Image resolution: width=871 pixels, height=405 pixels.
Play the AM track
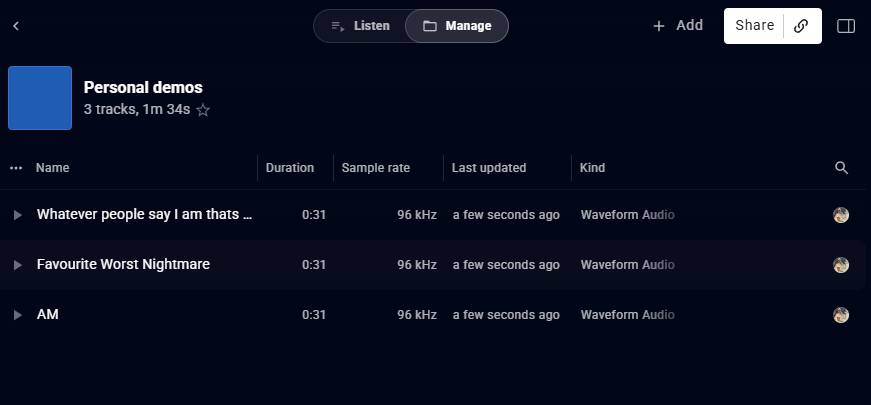click(18, 315)
